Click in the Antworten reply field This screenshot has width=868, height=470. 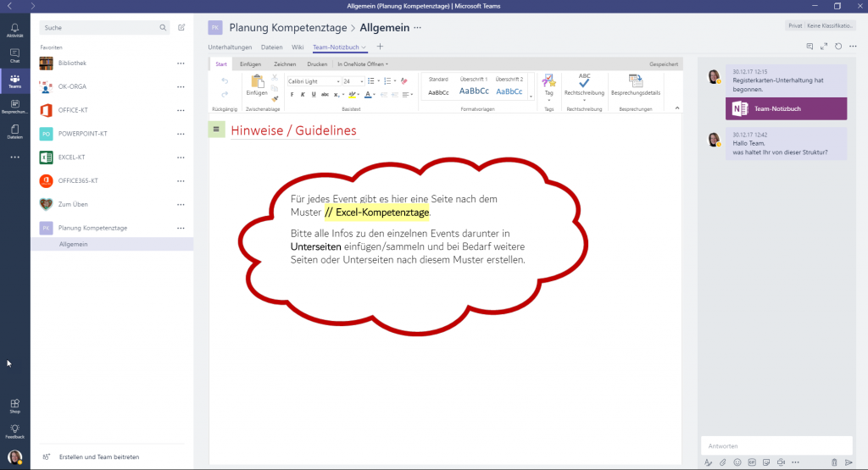click(776, 445)
